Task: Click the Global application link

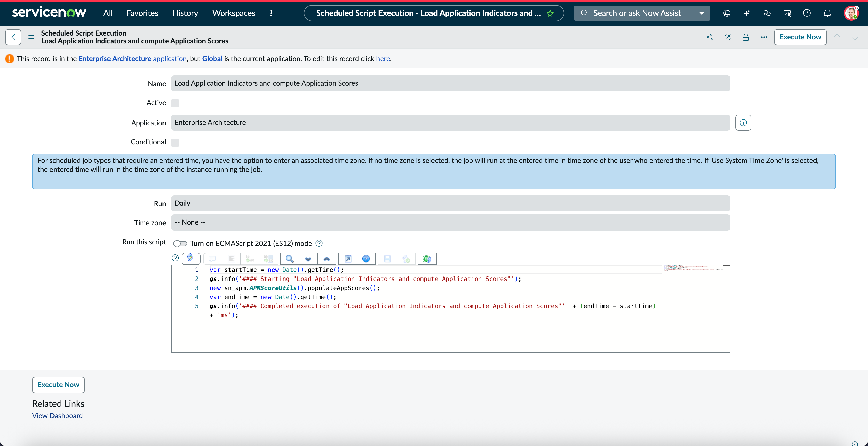Action: [212, 59]
